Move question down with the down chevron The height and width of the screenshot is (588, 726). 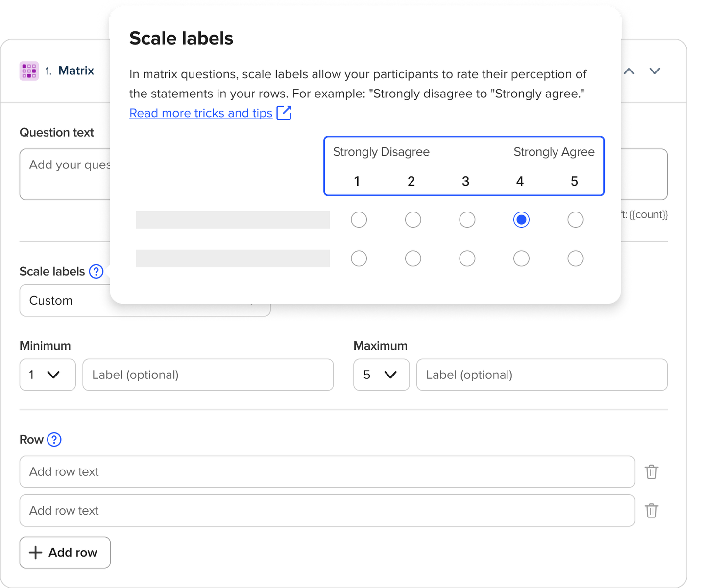(654, 71)
